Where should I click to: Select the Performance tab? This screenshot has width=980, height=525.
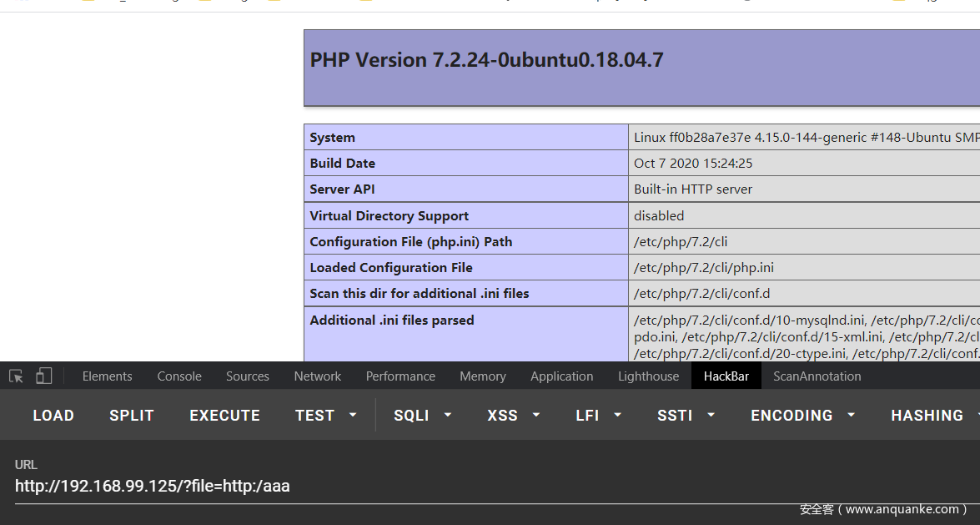[x=400, y=376]
